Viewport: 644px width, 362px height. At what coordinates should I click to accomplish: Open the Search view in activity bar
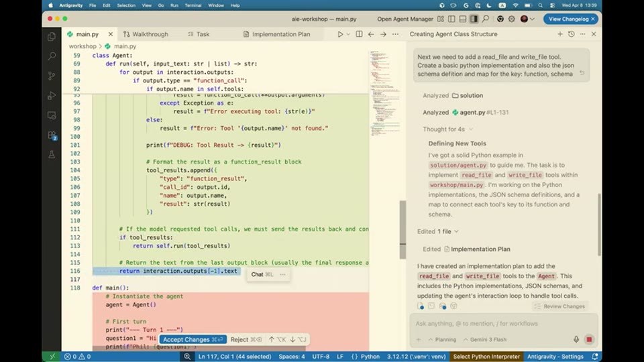click(x=52, y=56)
